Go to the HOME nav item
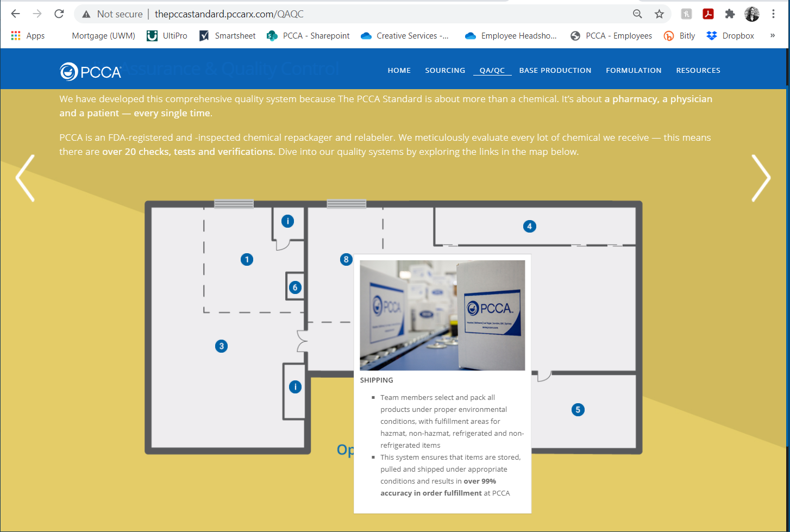This screenshot has width=790, height=532. coord(399,70)
